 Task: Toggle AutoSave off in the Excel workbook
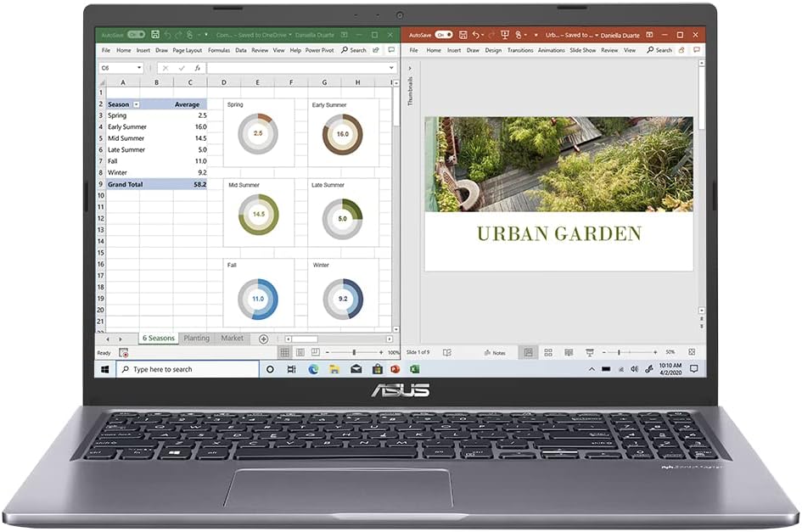(x=136, y=35)
